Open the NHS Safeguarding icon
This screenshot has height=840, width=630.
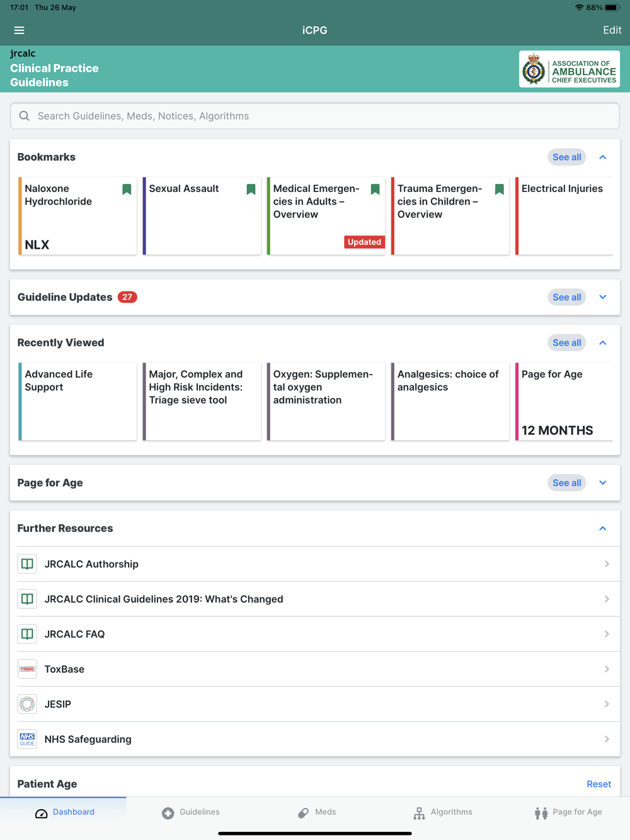[x=27, y=739]
